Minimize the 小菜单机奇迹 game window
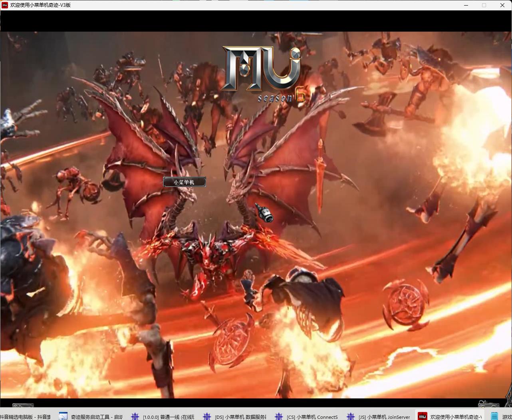The image size is (512, 420). [466, 5]
